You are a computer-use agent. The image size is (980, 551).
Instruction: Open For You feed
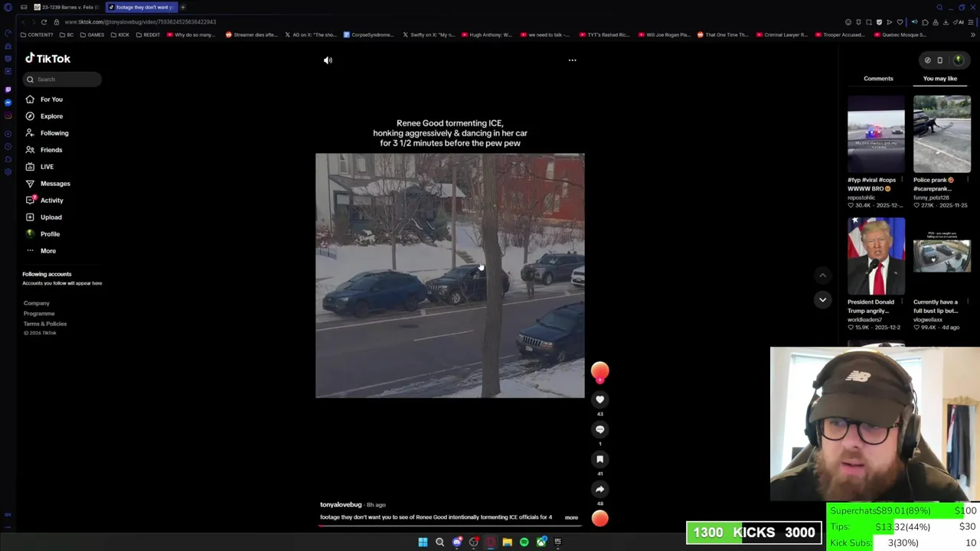[x=51, y=99]
